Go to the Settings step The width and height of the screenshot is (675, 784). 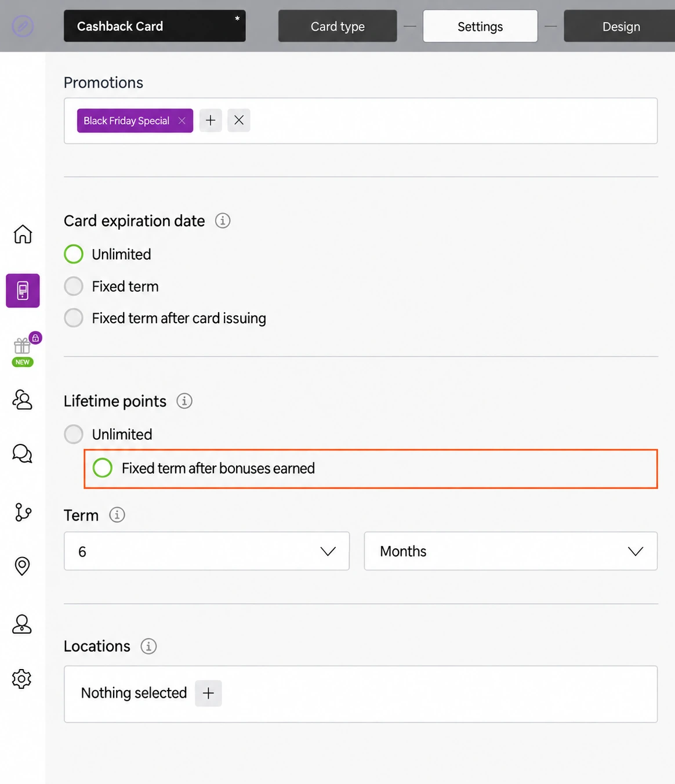coord(480,26)
